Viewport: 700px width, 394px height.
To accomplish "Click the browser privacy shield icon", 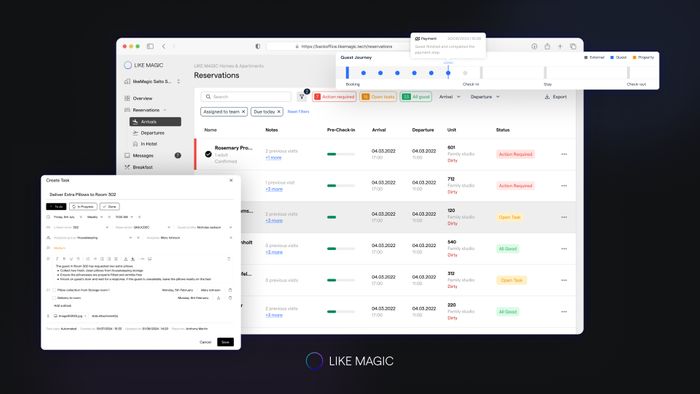I will pos(258,46).
